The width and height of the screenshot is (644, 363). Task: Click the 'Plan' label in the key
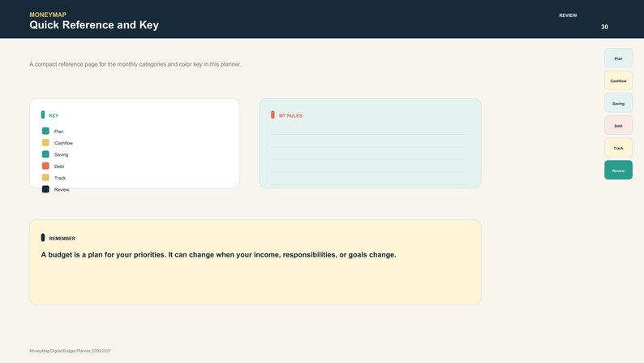tap(58, 132)
